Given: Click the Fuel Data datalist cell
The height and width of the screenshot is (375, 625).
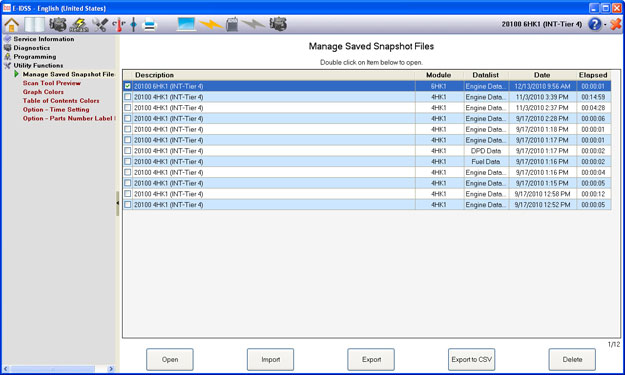Looking at the screenshot, I should pyautogui.click(x=485, y=161).
